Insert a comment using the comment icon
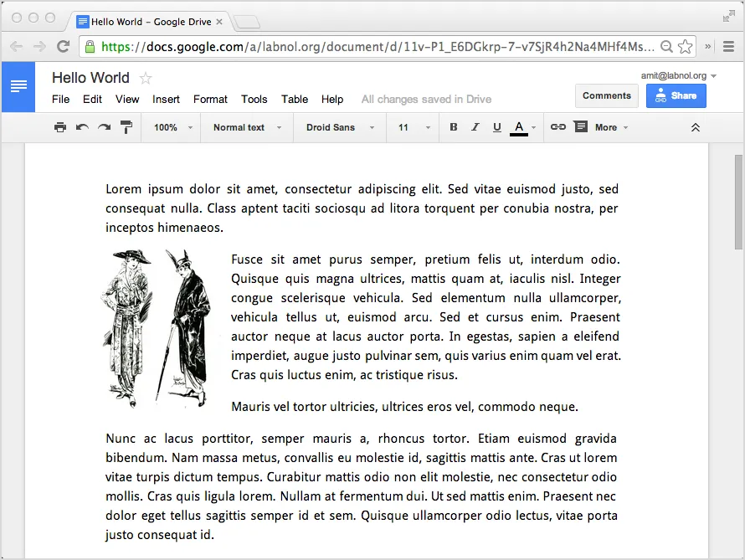The image size is (745, 560). pyautogui.click(x=580, y=127)
